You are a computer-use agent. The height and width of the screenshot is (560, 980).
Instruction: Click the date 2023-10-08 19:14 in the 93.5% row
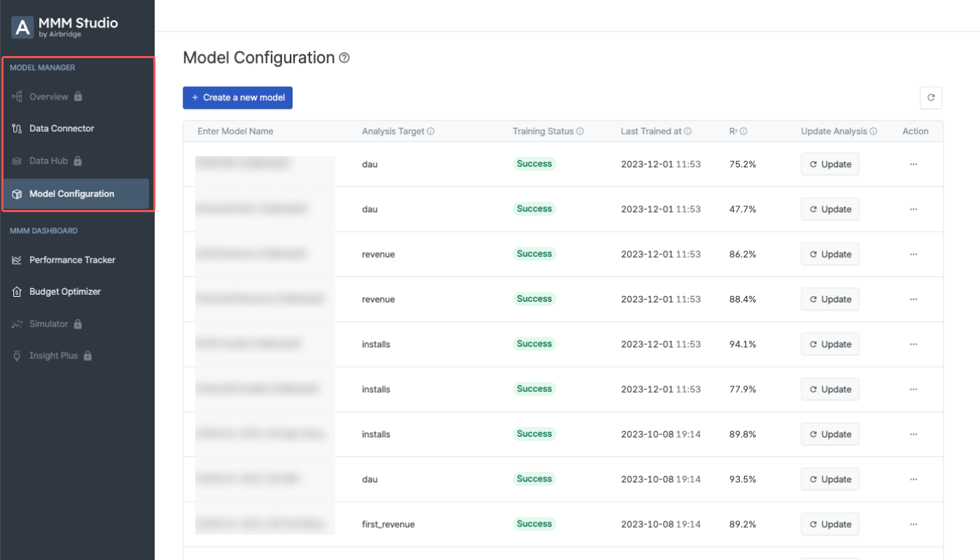(661, 479)
